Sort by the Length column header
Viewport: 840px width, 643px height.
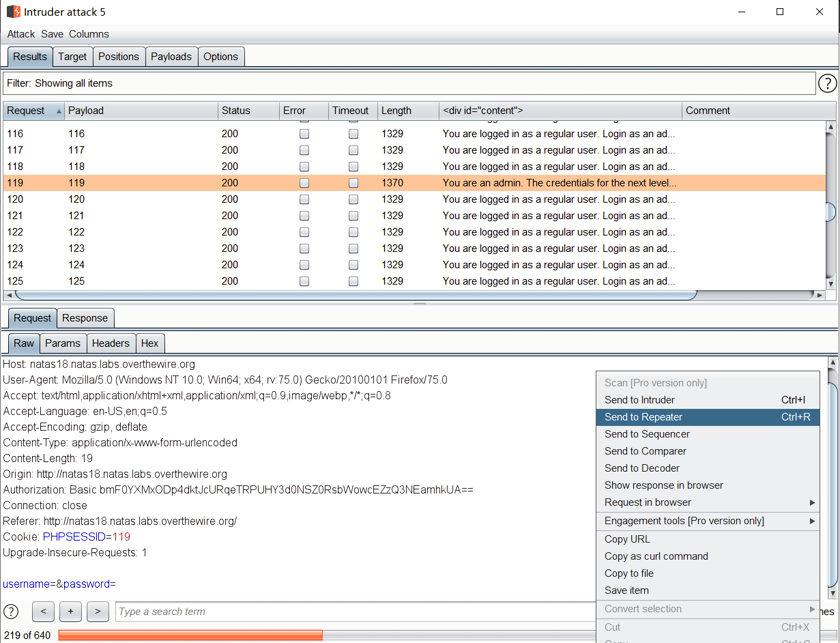(408, 111)
